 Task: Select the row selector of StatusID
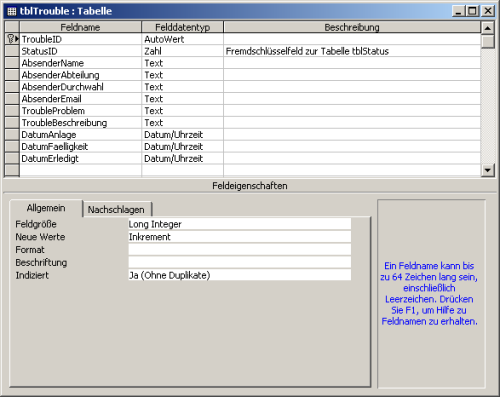click(12, 51)
